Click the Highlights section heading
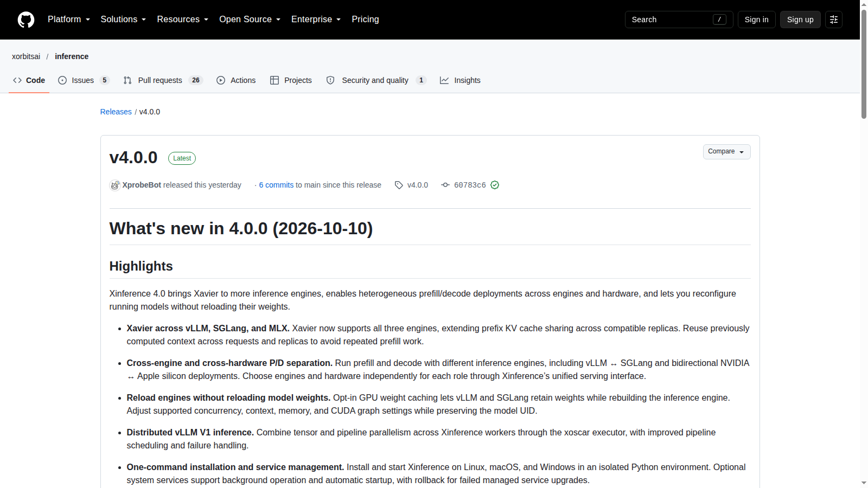 [141, 266]
